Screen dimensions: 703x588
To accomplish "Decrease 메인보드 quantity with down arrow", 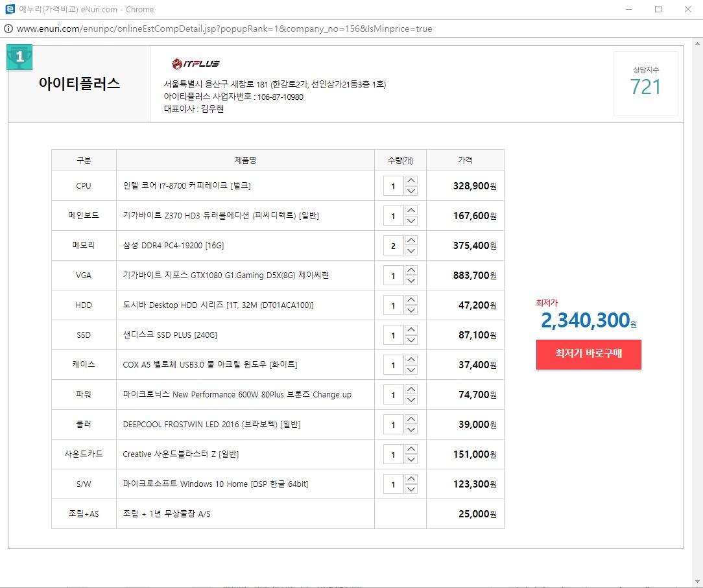I will [411, 220].
